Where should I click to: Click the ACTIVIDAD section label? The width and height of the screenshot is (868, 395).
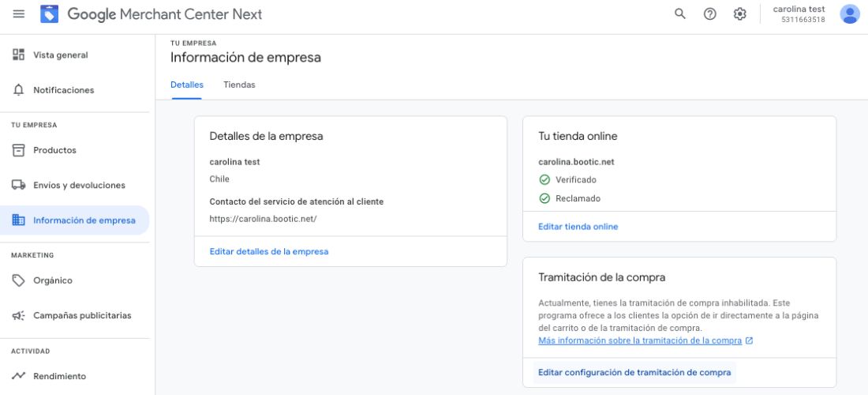[x=31, y=352]
